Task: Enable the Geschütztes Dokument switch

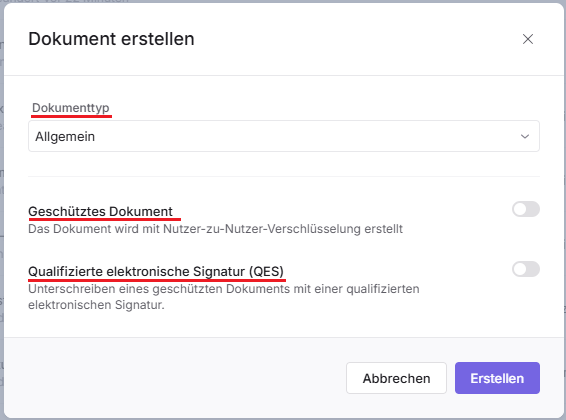Action: pyautogui.click(x=526, y=209)
